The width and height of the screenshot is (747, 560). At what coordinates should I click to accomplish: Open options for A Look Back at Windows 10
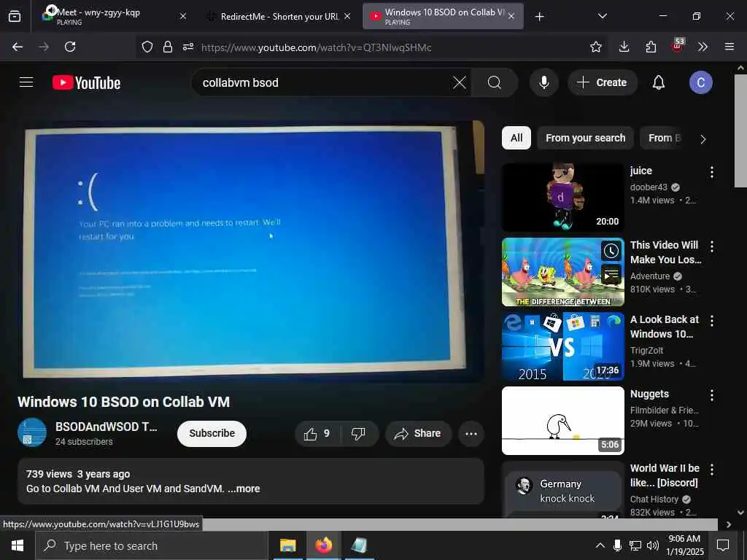tap(712, 321)
